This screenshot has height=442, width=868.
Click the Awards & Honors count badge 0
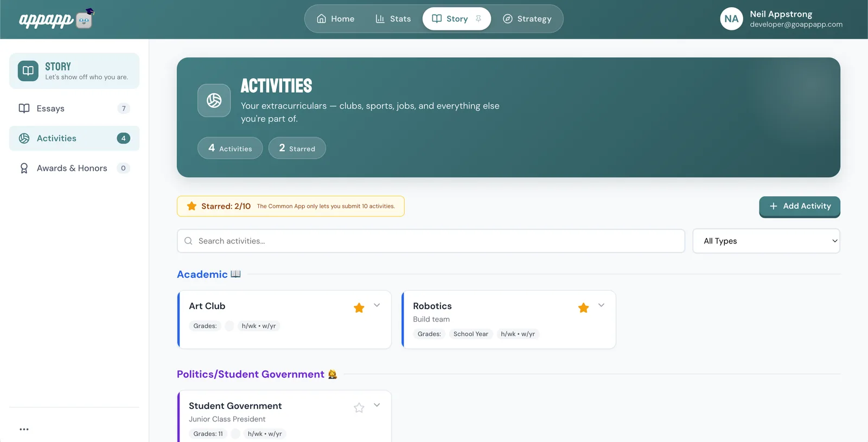point(123,168)
